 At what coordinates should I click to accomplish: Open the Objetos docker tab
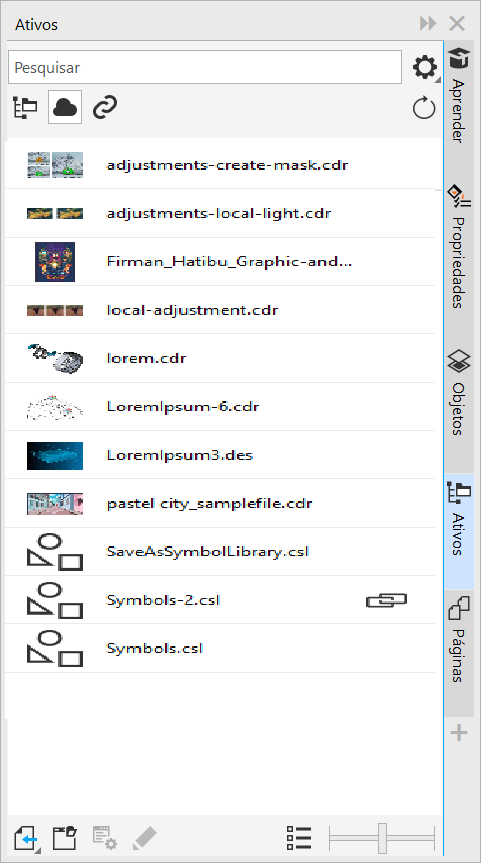(459, 392)
